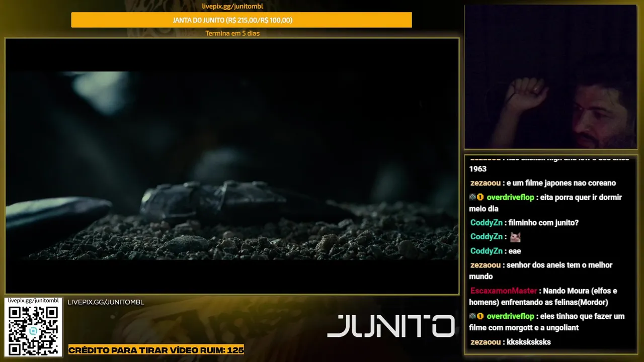Viewport: 644px width, 362px height.
Task: Click EscaxamonMaster's 'Nando Moura (elfos e homens)' message text
Action: tap(543, 297)
